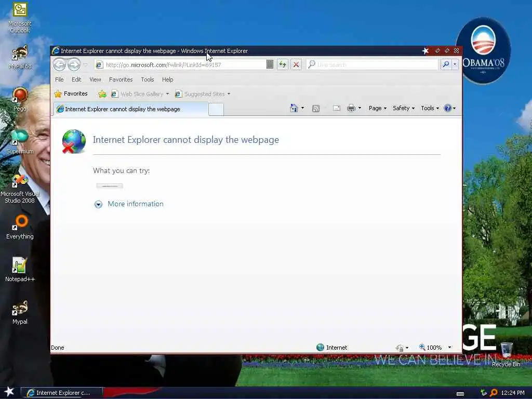The height and width of the screenshot is (399, 532).
Task: Select Internet Explorer taskbar button
Action: 62,393
